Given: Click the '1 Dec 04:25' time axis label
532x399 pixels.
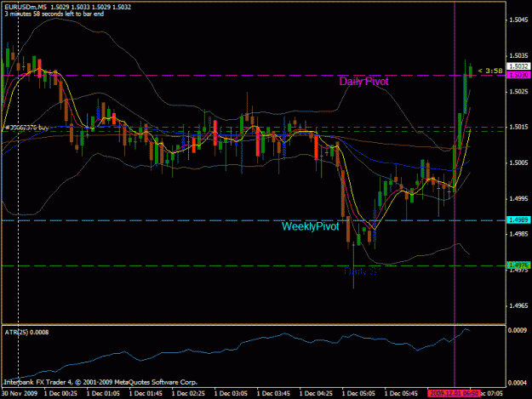Looking at the screenshot, I should coord(316,394).
